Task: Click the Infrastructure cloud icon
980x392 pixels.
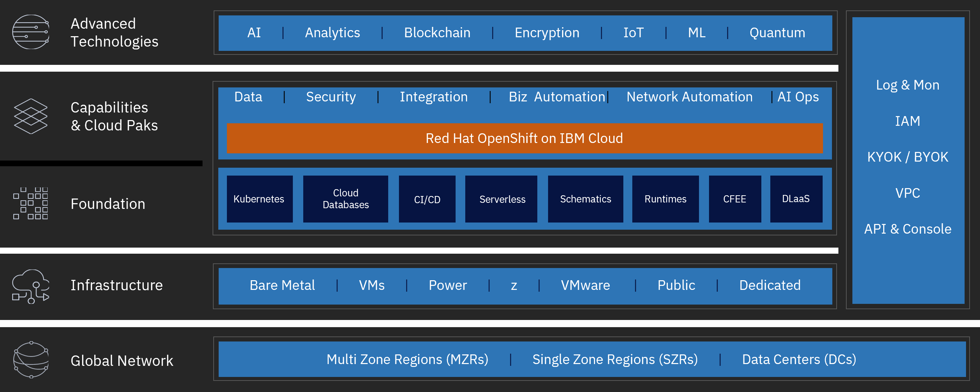Action: pyautogui.click(x=31, y=286)
